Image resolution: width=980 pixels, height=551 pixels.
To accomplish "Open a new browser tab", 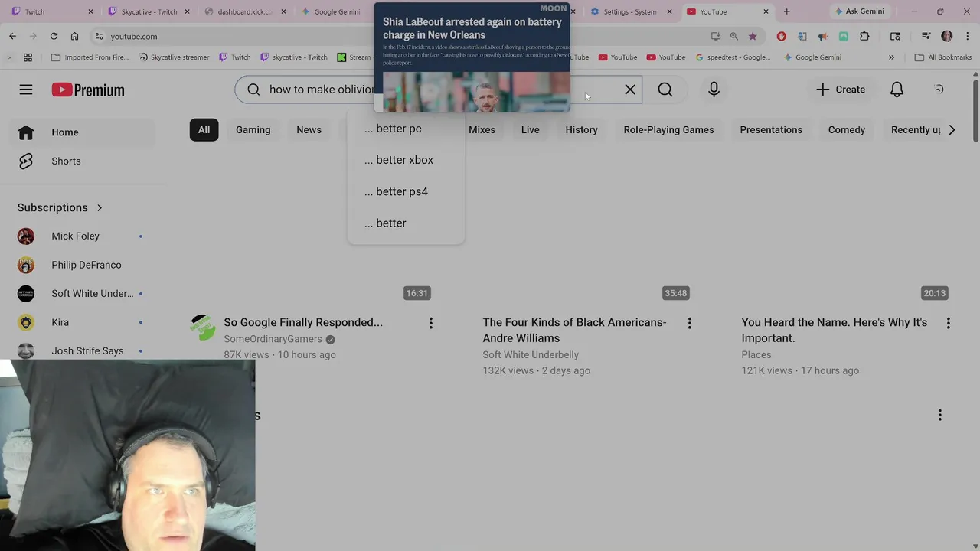I will tap(786, 11).
